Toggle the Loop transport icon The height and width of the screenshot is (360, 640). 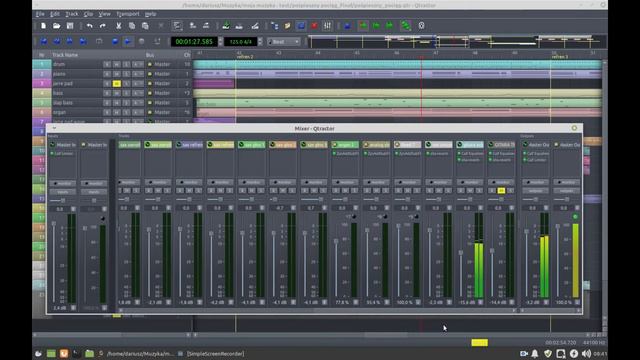click(x=99, y=41)
